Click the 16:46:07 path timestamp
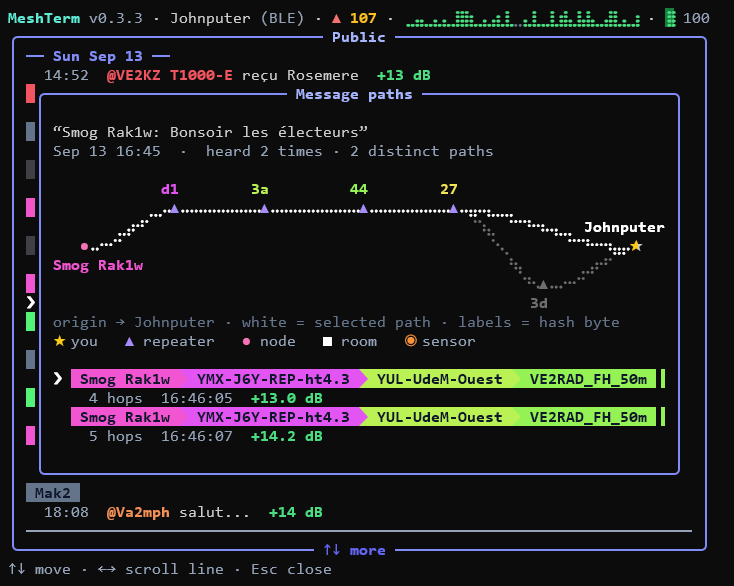This screenshot has width=734, height=586. 197,436
